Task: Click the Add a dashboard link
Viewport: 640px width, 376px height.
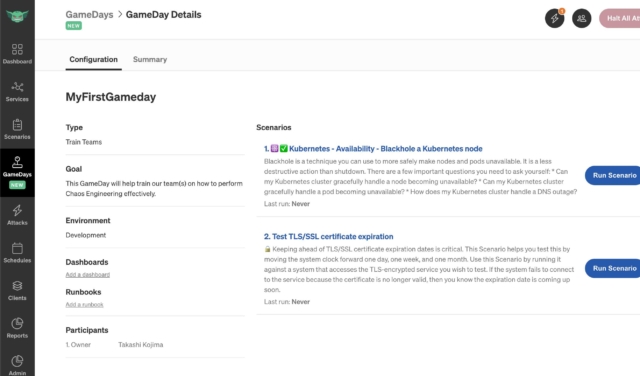Action: coord(88,275)
